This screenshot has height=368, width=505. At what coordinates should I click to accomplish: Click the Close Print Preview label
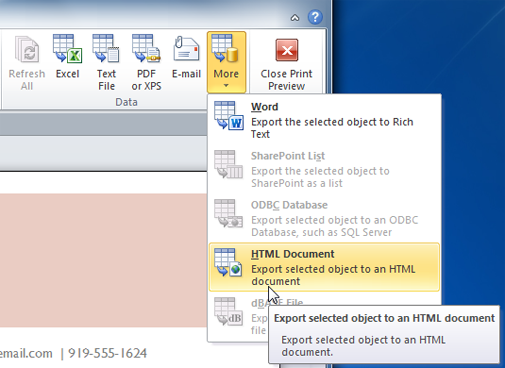coord(287,80)
